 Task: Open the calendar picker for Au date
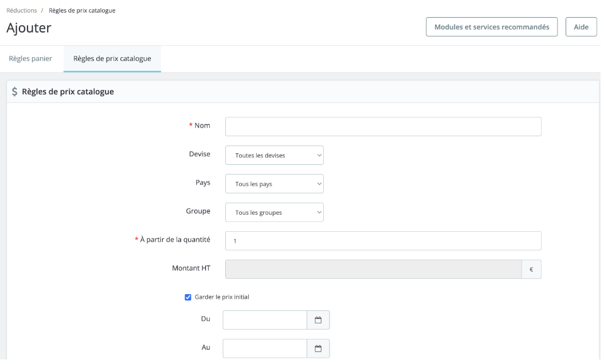point(318,348)
